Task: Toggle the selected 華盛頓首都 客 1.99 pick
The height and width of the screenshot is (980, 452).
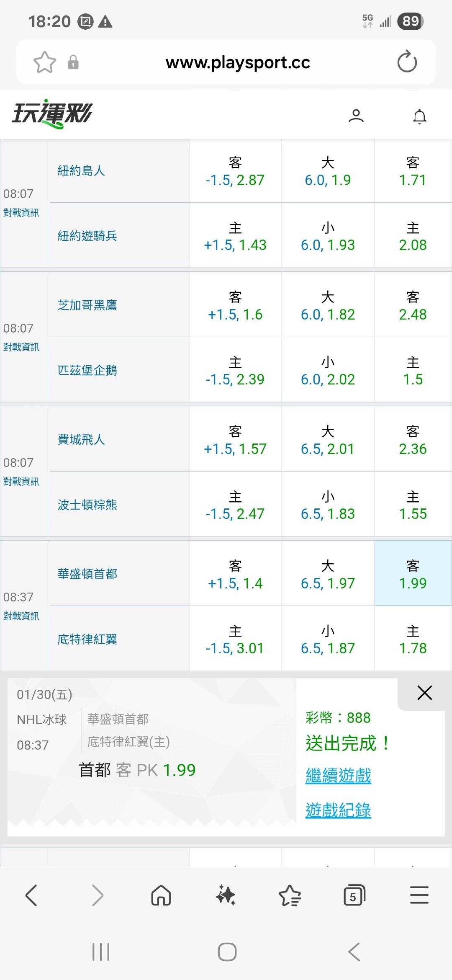Action: [413, 574]
